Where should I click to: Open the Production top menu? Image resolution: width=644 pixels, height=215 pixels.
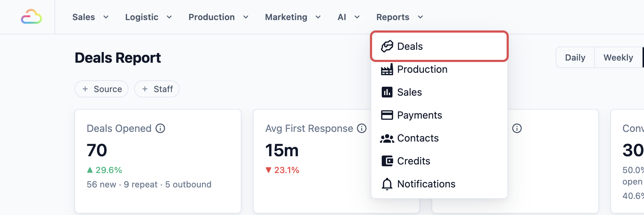click(218, 17)
